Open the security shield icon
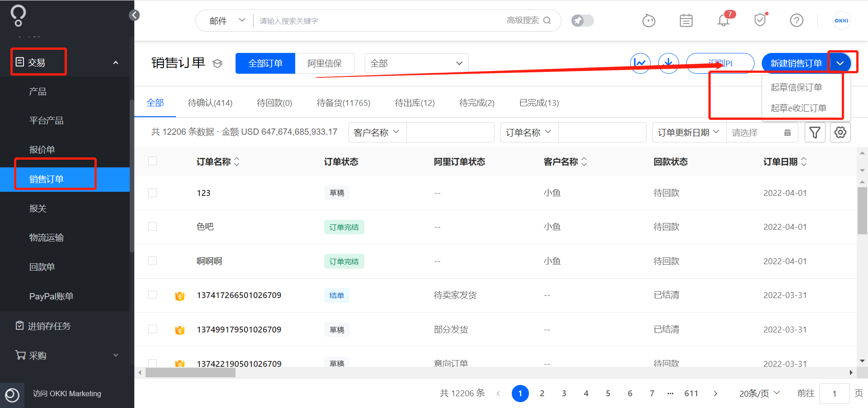This screenshot has width=868, height=408. [760, 20]
